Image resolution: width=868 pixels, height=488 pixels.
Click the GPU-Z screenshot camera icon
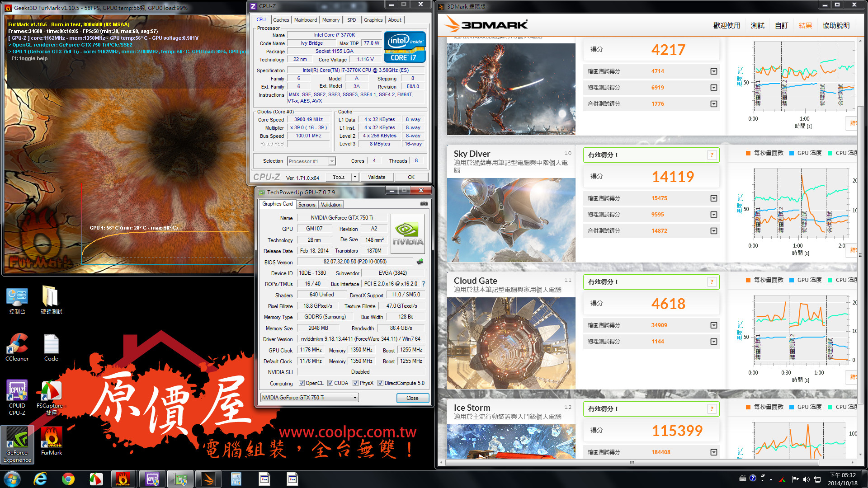pyautogui.click(x=424, y=204)
